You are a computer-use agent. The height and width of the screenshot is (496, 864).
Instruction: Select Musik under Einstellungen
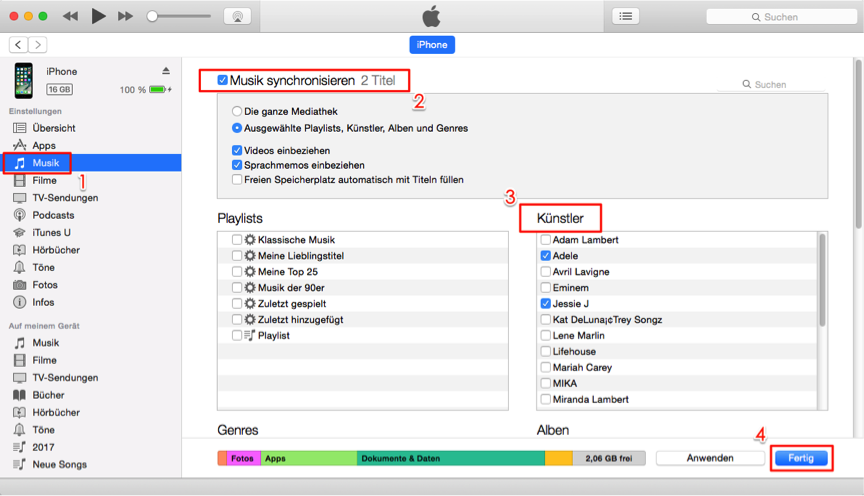click(46, 163)
